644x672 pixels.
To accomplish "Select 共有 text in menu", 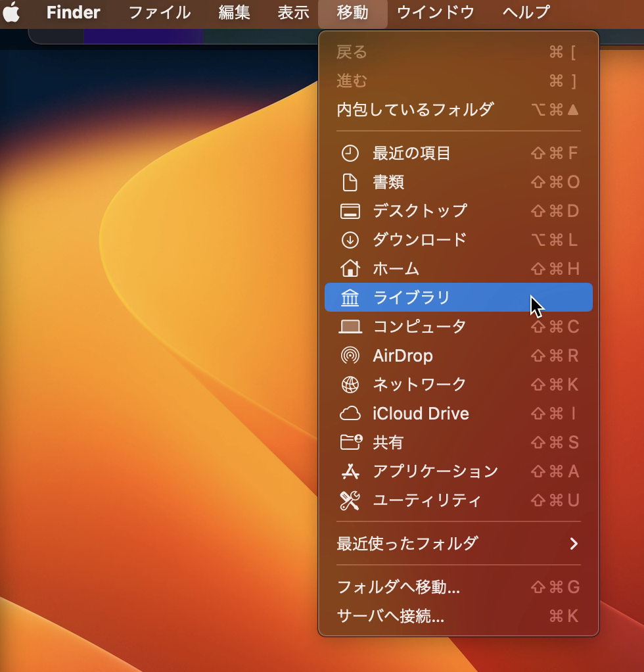I will coord(388,443).
